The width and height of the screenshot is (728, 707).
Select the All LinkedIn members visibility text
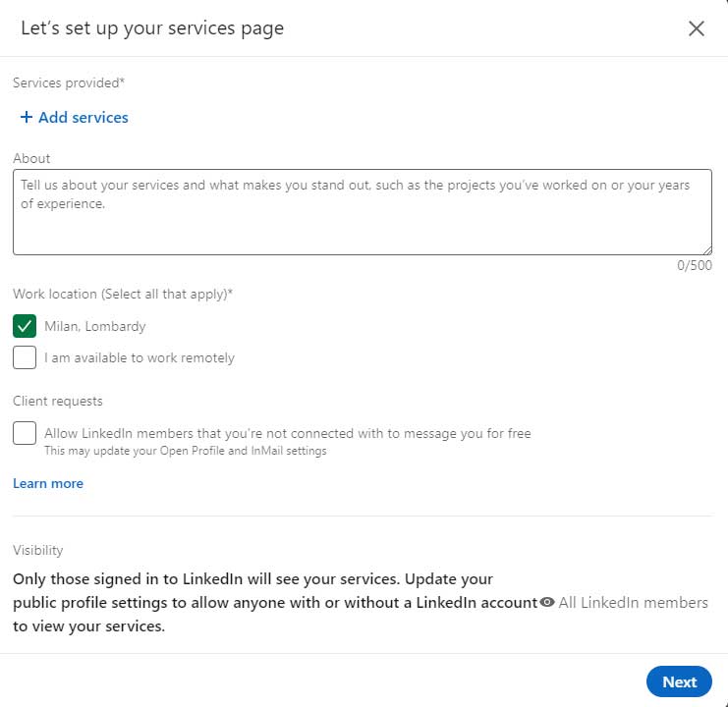[633, 602]
